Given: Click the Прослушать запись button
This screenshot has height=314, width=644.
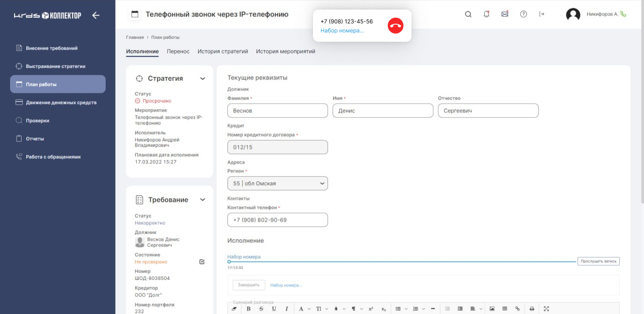Looking at the screenshot, I should [x=598, y=261].
